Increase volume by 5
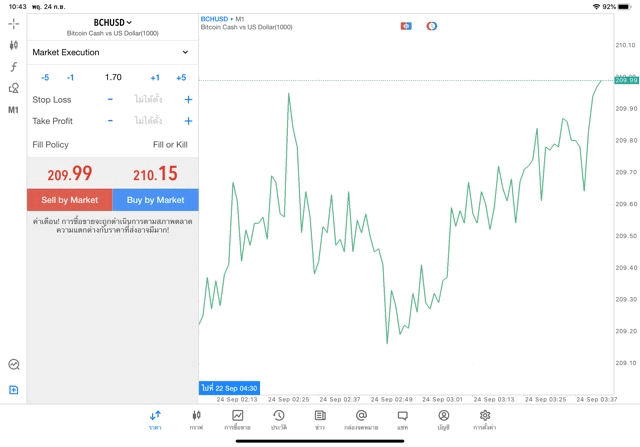This screenshot has width=640, height=447. click(181, 78)
